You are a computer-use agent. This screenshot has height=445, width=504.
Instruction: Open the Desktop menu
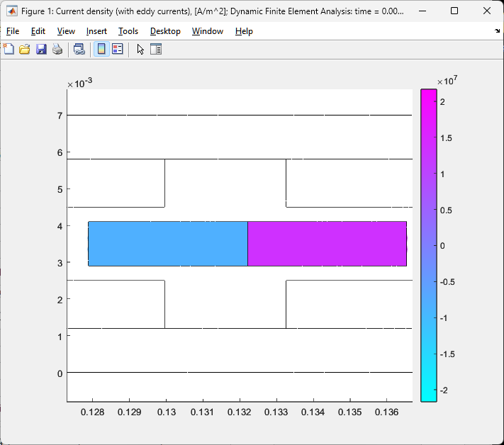(x=165, y=31)
